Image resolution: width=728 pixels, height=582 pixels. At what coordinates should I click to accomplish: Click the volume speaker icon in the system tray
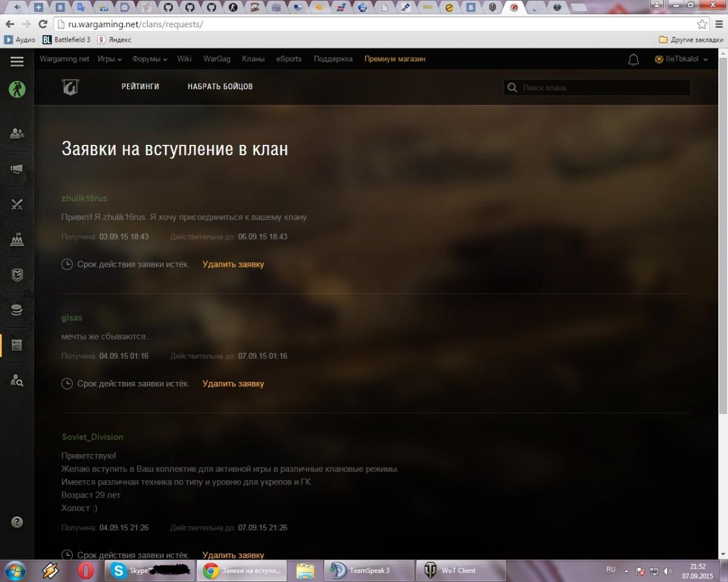(x=668, y=571)
